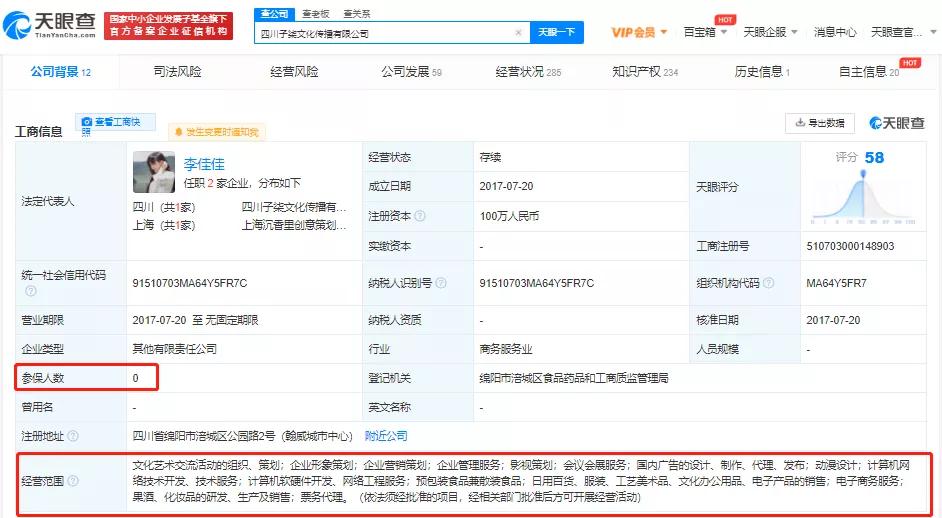Viewport: 942px width, 518px height.
Task: Expand the 天眼查官 dropdown arrow
Action: (933, 32)
